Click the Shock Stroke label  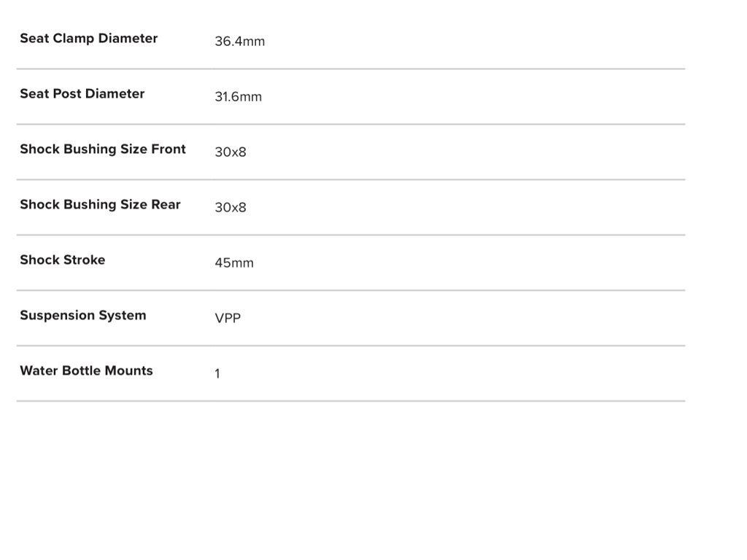point(62,260)
